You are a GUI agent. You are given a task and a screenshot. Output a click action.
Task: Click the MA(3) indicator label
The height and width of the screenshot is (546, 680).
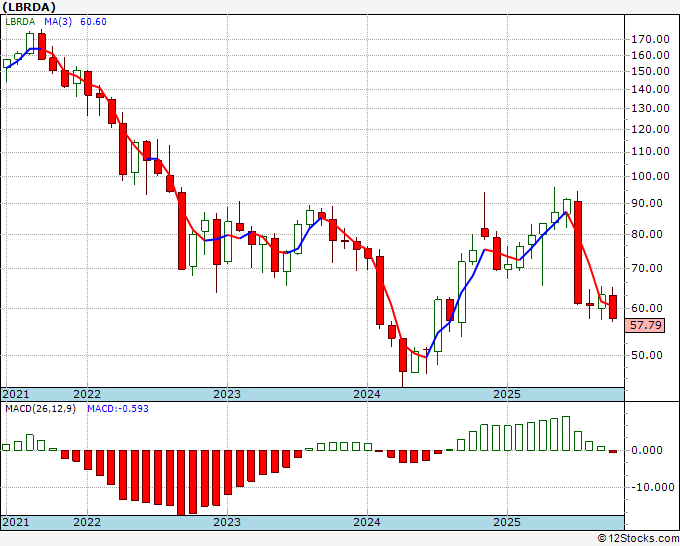pyautogui.click(x=58, y=22)
